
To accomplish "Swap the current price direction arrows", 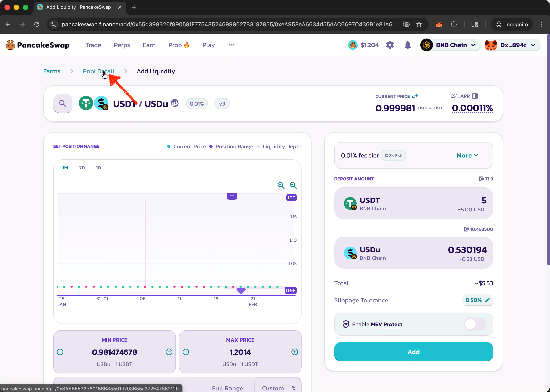I will pyautogui.click(x=415, y=96).
